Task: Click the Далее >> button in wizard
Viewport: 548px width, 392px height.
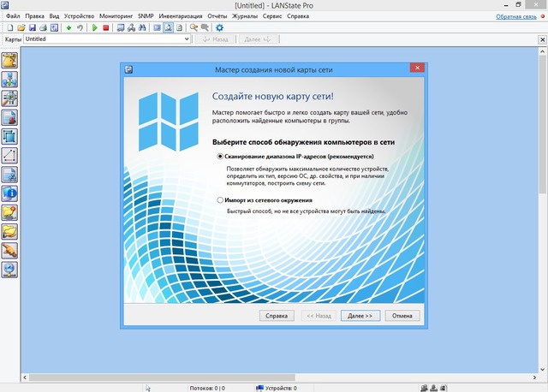Action: pos(359,315)
